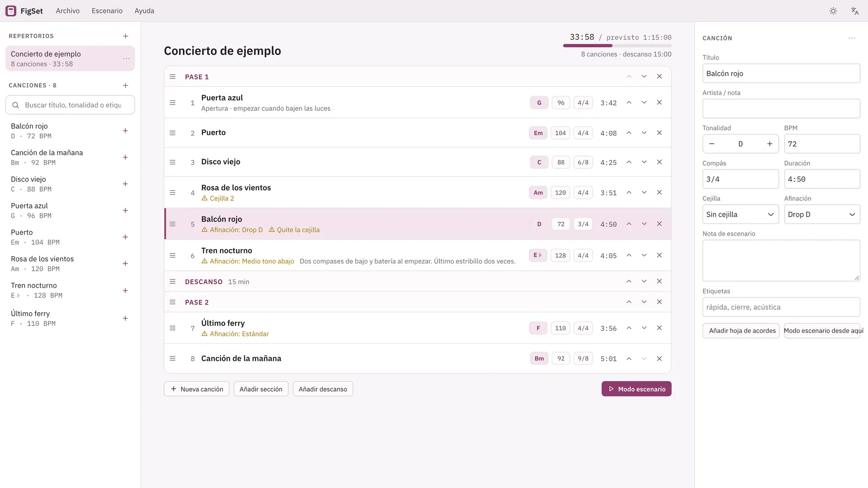Image resolution: width=868 pixels, height=488 pixels.
Task: Click the Título input field
Action: (781, 74)
